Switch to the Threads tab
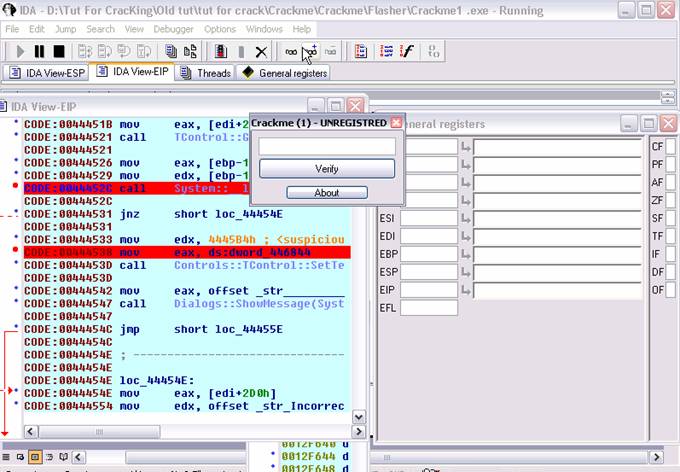 coord(206,73)
